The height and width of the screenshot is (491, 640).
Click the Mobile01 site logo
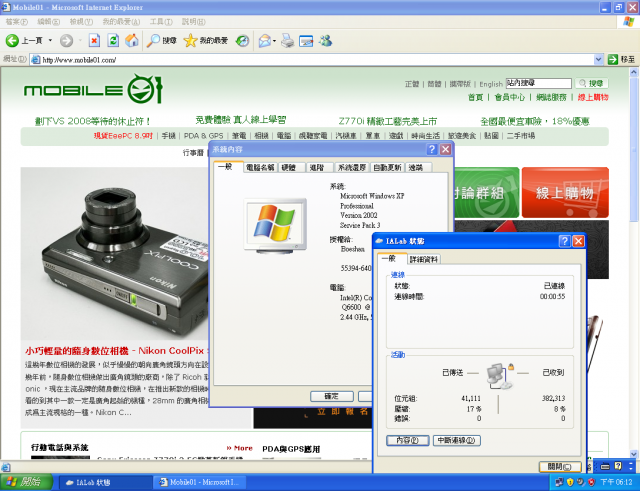pyautogui.click(x=93, y=89)
